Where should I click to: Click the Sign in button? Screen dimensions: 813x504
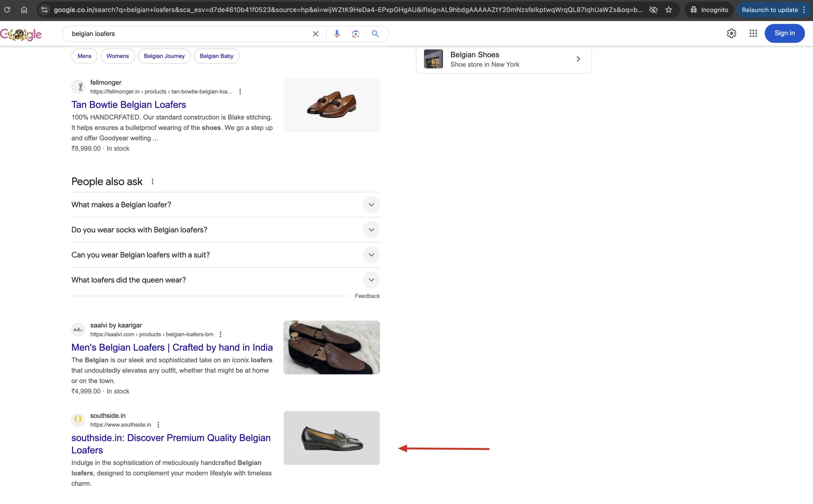coord(784,33)
